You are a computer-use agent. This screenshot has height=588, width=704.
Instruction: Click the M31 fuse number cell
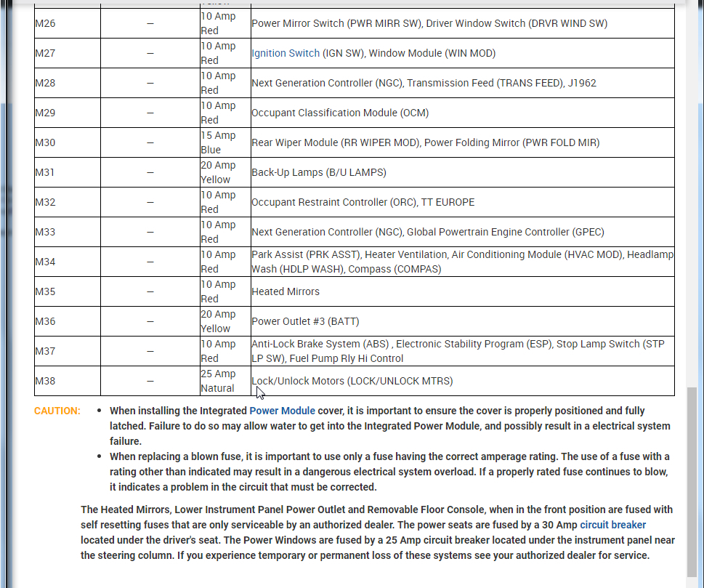68,172
